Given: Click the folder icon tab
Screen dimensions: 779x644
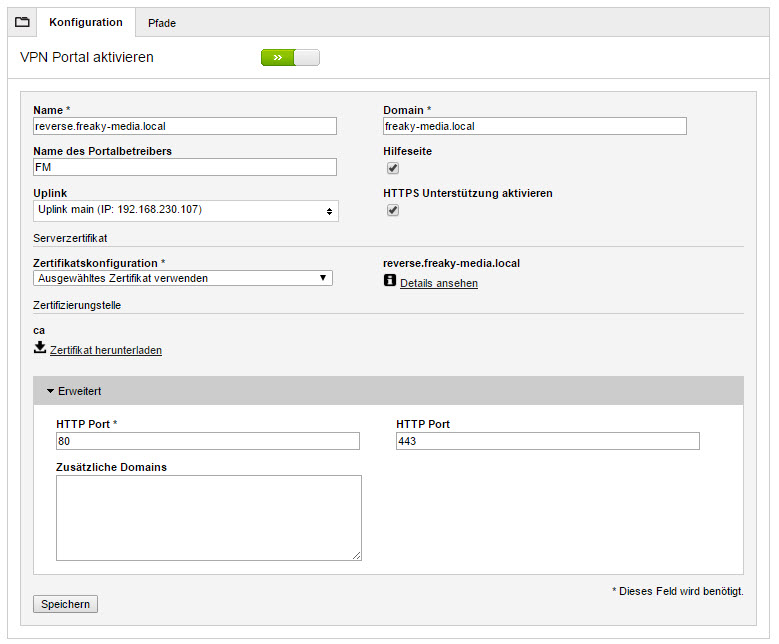Looking at the screenshot, I should [x=22, y=22].
